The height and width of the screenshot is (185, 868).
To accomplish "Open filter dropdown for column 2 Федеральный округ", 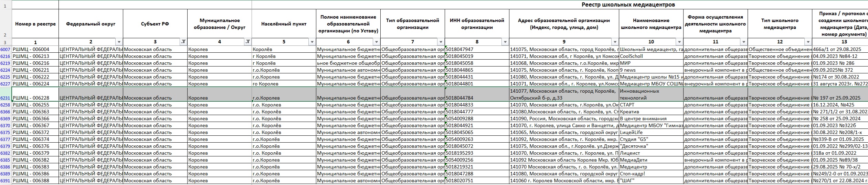I will (x=119, y=42).
